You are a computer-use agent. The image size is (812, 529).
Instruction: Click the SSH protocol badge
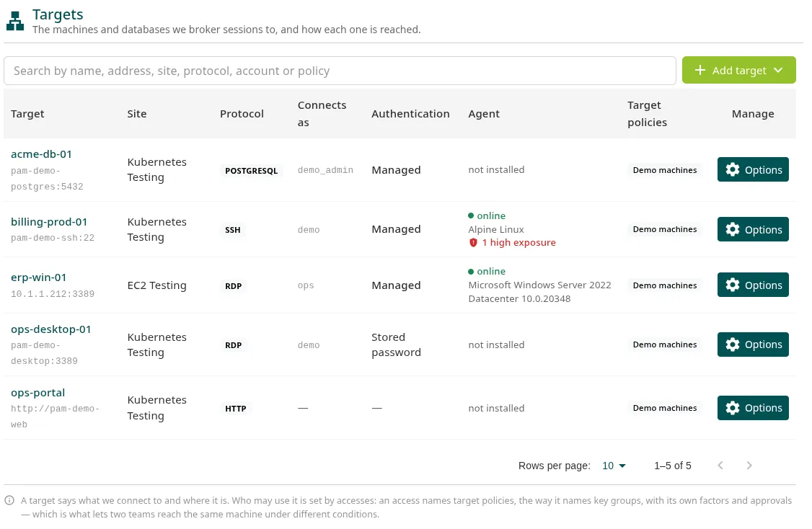pyautogui.click(x=232, y=230)
